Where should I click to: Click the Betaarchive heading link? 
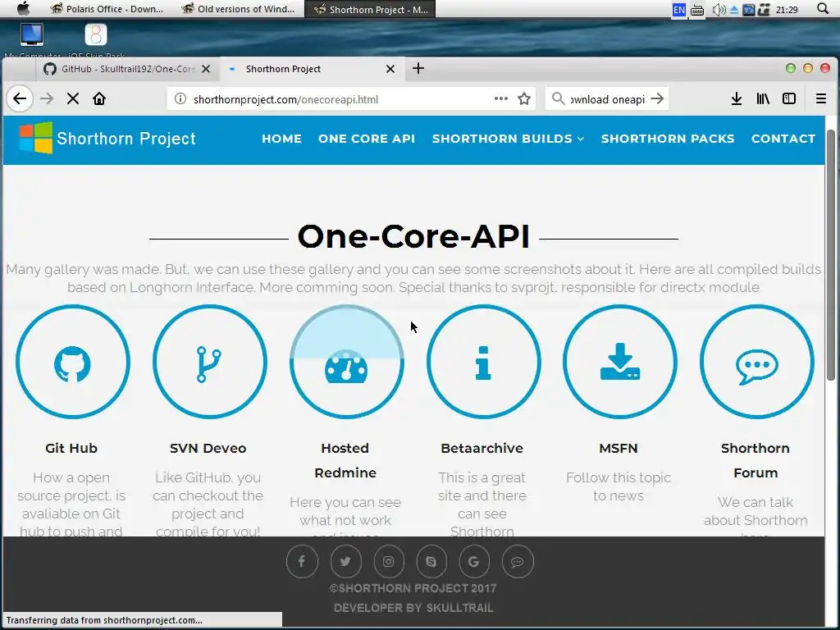click(482, 448)
